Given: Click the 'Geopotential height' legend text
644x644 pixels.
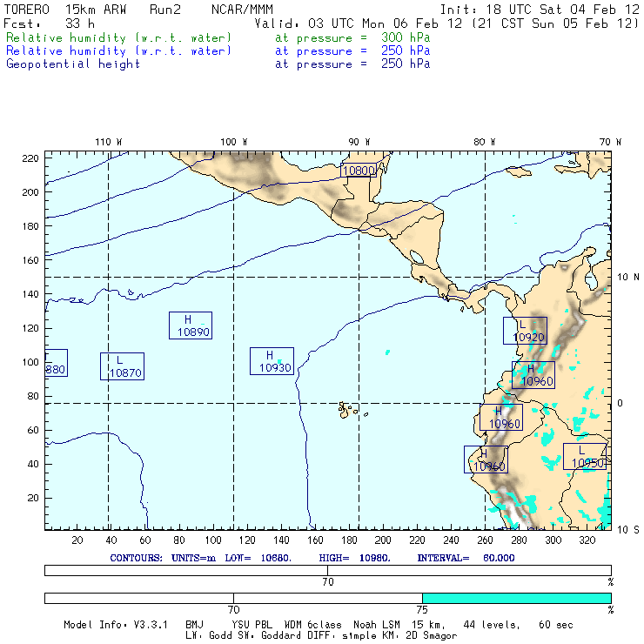Looking at the screenshot, I should pos(73,64).
